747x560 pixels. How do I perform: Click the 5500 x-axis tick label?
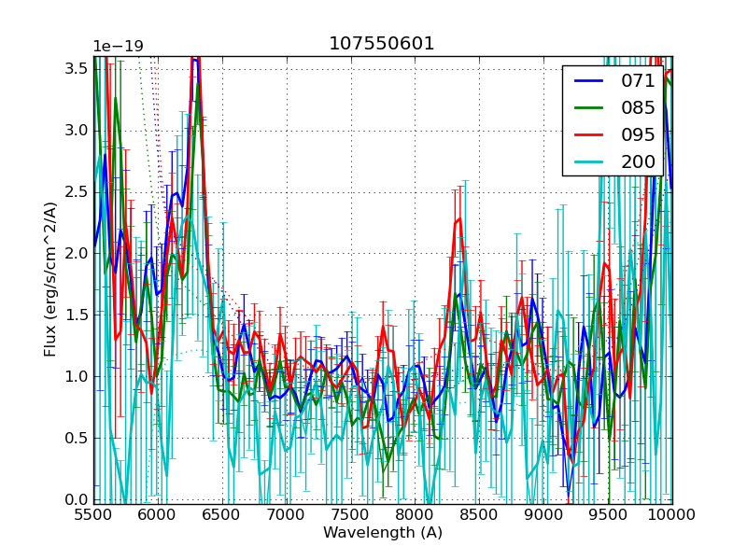point(93,514)
